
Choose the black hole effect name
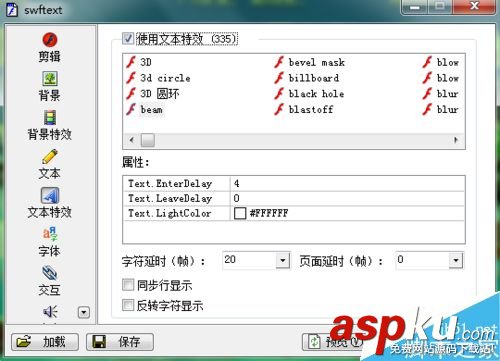316,94
